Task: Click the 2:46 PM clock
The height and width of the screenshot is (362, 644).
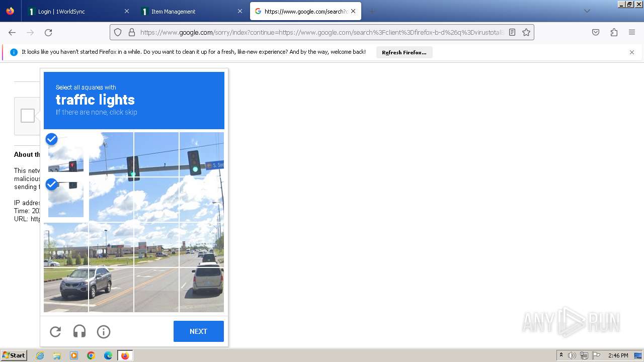Action: [618, 355]
